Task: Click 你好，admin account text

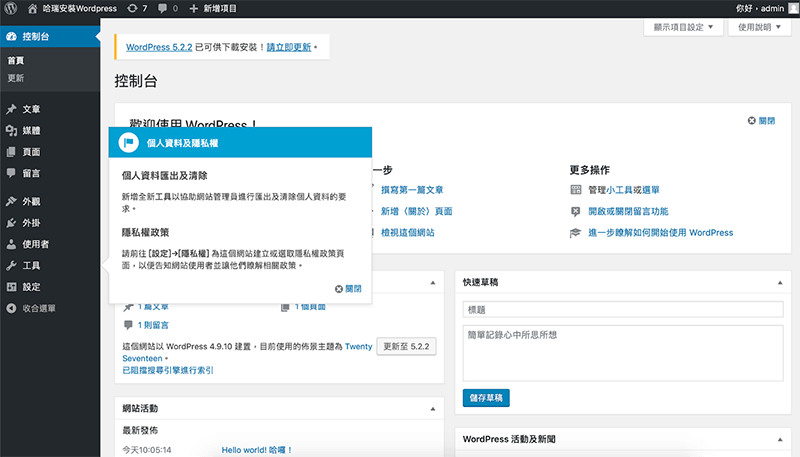Action: pyautogui.click(x=760, y=8)
